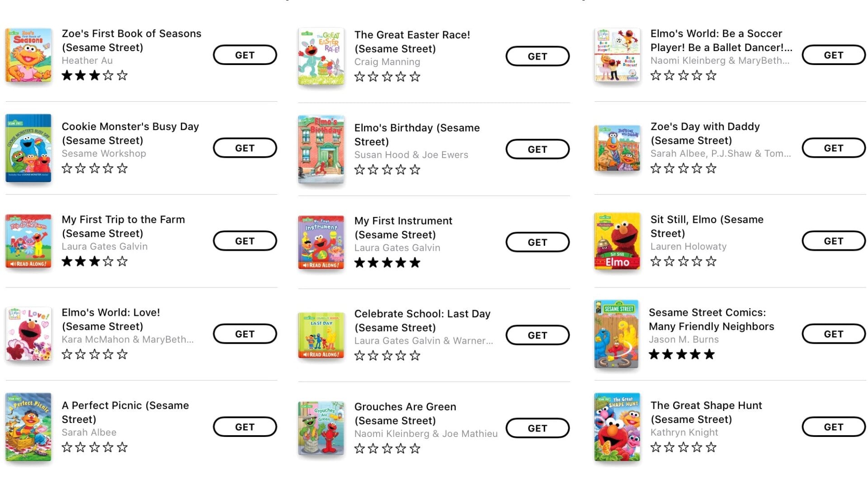Open Grouches Are Green cover thumbnail
Image resolution: width=868 pixels, height=488 pixels.
click(321, 428)
